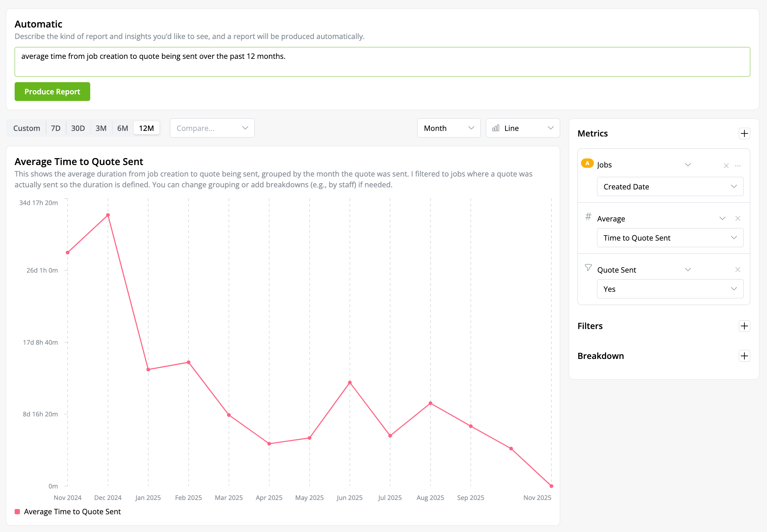Open the Time to Quote Sent dropdown
Image resolution: width=767 pixels, height=532 pixels.
670,238
